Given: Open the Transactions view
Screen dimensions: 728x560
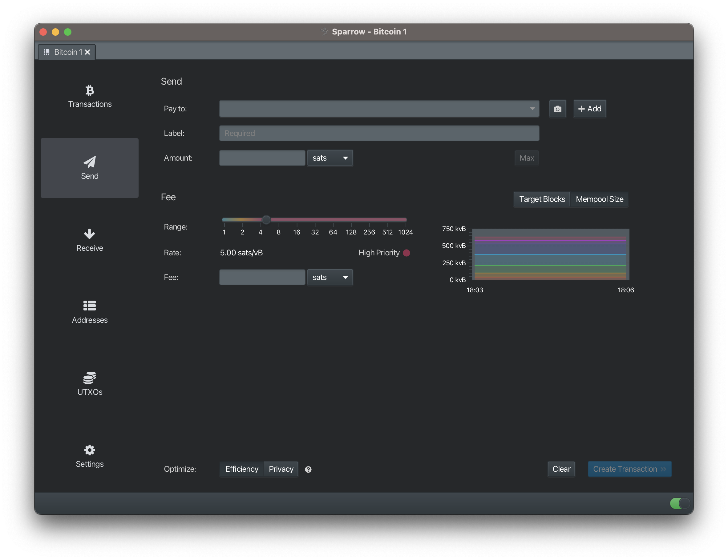Looking at the screenshot, I should [x=89, y=97].
